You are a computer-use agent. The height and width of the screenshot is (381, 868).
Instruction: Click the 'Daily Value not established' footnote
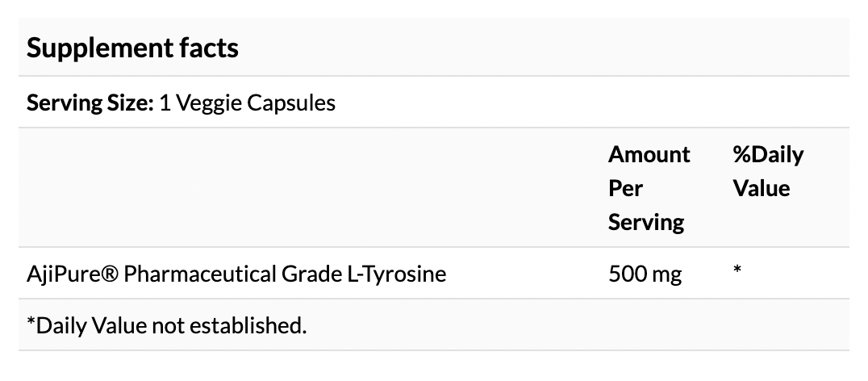coord(166,325)
